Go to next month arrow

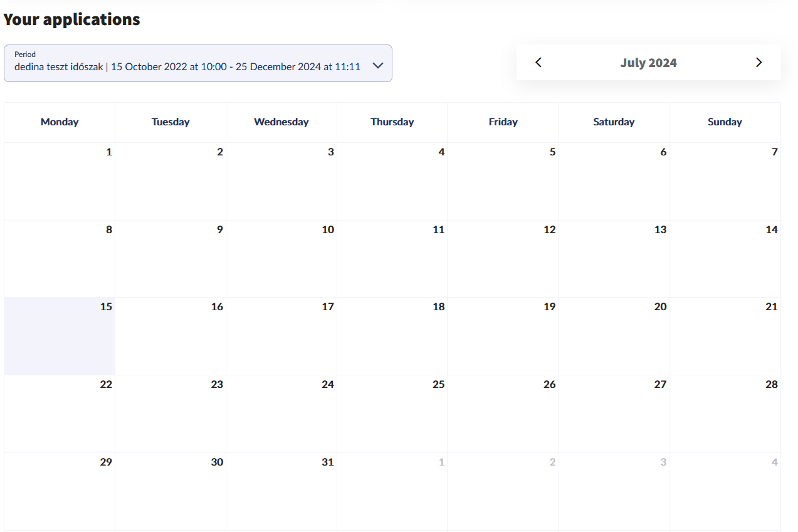tap(759, 63)
